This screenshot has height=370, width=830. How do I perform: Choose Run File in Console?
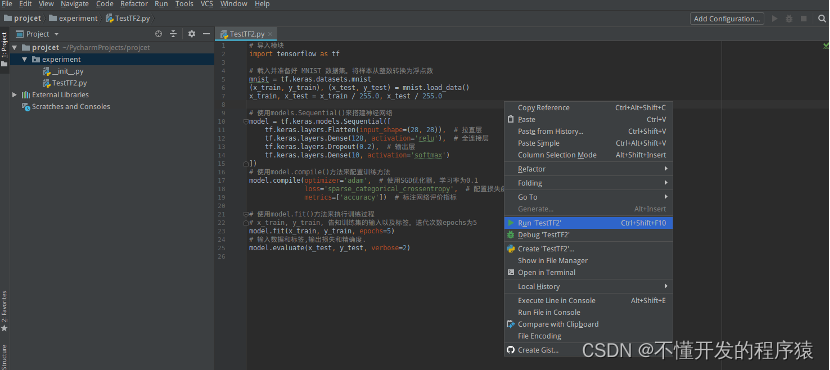coord(589,312)
